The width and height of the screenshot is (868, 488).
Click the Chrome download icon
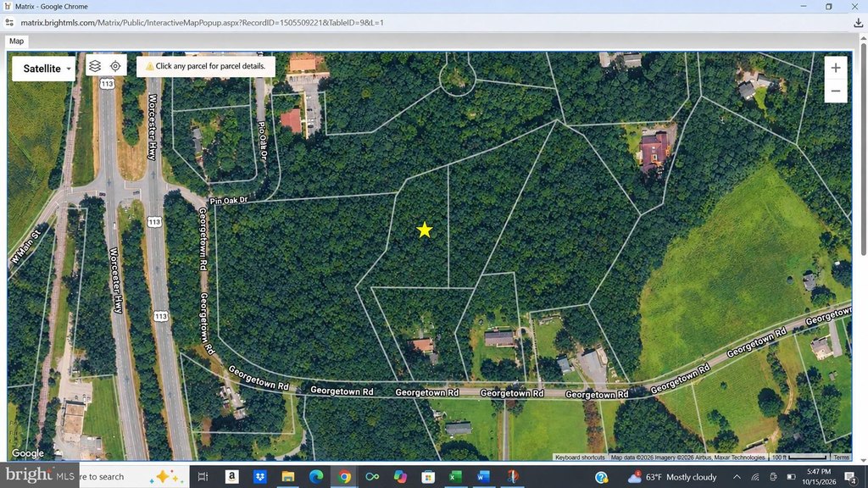(858, 23)
